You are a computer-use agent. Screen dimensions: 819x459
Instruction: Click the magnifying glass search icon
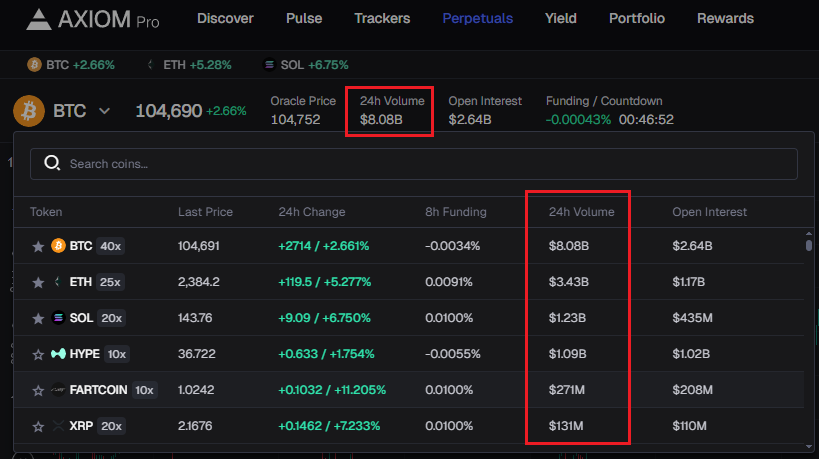[52, 163]
